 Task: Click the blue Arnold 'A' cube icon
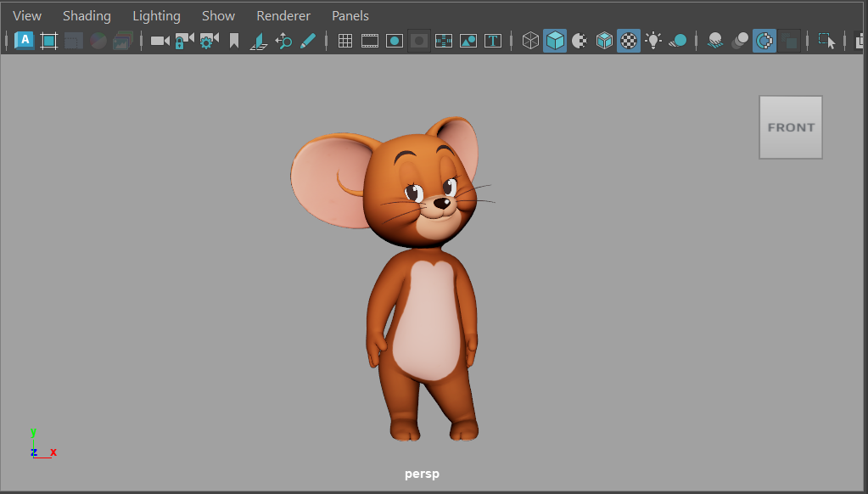pyautogui.click(x=25, y=41)
